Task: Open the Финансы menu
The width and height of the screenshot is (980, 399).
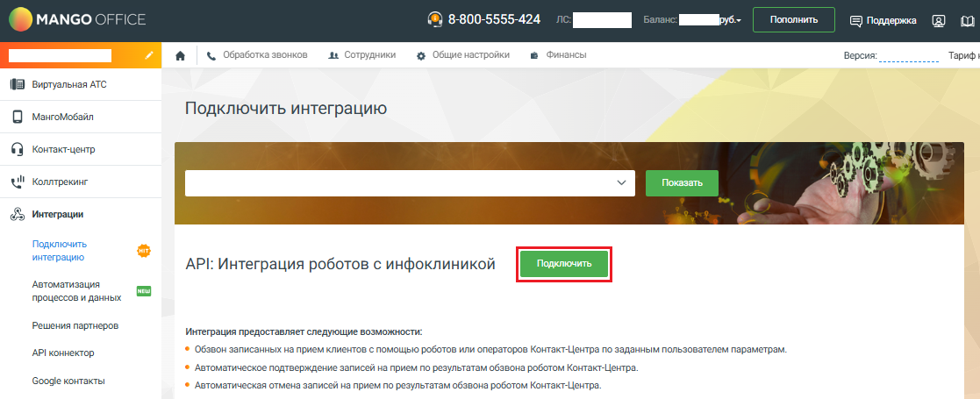Action: (x=558, y=55)
